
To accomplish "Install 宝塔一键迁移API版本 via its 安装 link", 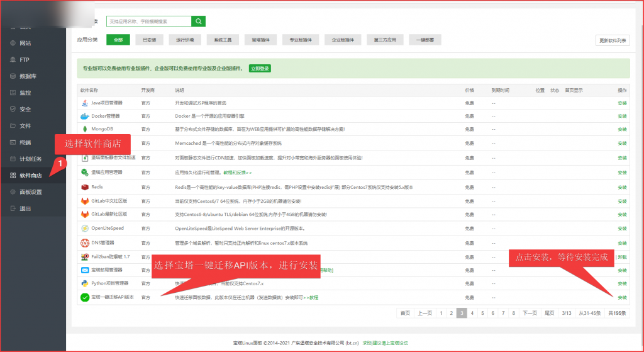I will point(622,298).
